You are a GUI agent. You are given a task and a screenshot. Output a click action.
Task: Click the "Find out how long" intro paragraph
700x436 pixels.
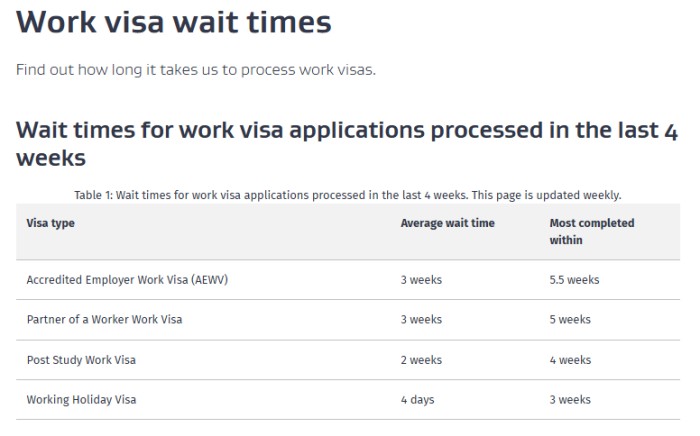195,70
